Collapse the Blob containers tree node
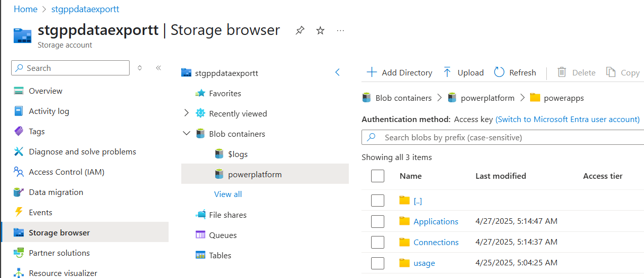The height and width of the screenshot is (278, 644). pyautogui.click(x=187, y=134)
